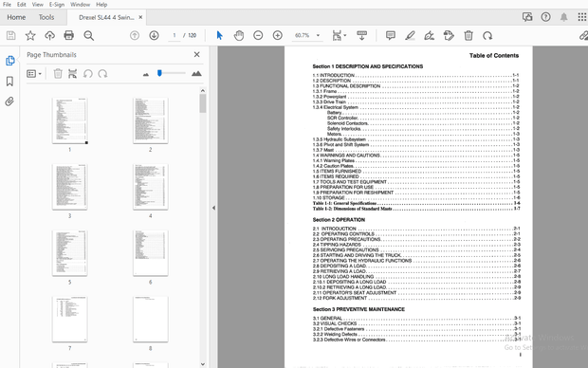Open the Bookmarks sidebar panel
The image size is (588, 368).
(9, 81)
